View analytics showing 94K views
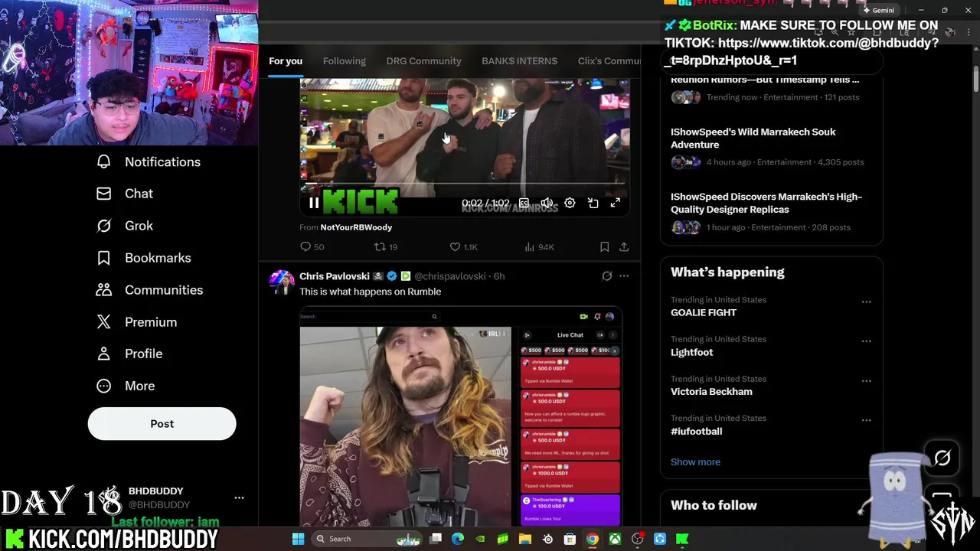The height and width of the screenshot is (551, 980). 539,247
